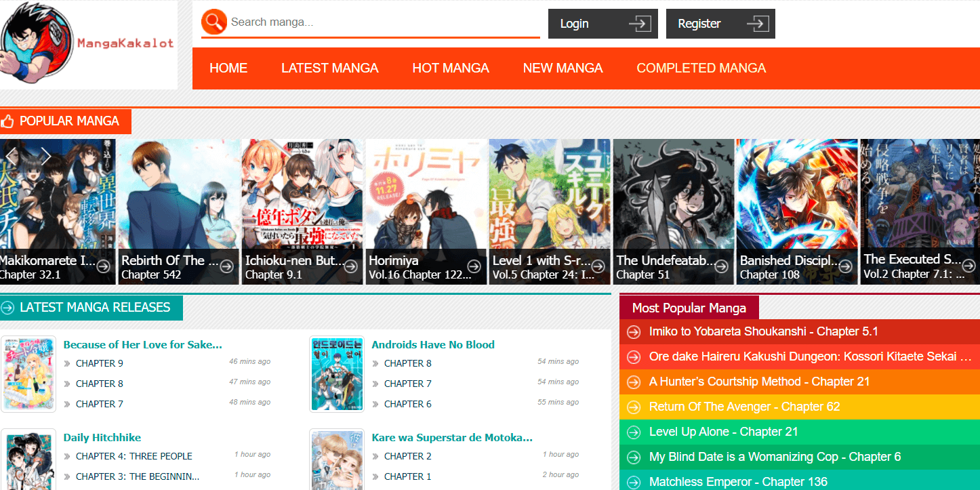Screen dimensions: 980x490
Task: Click arrow icon on The Executed S card
Action: coord(969,266)
